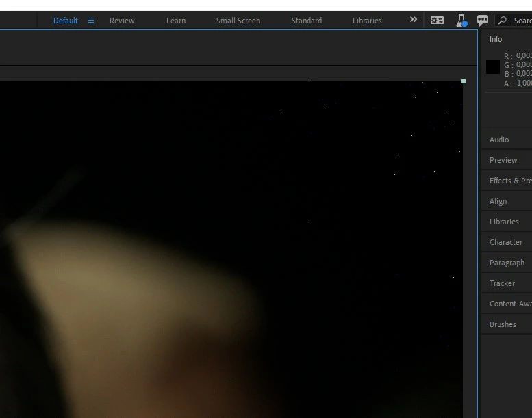Expand the workspace overflow chevron
Image resolution: width=532 pixels, height=418 pixels.
click(414, 20)
